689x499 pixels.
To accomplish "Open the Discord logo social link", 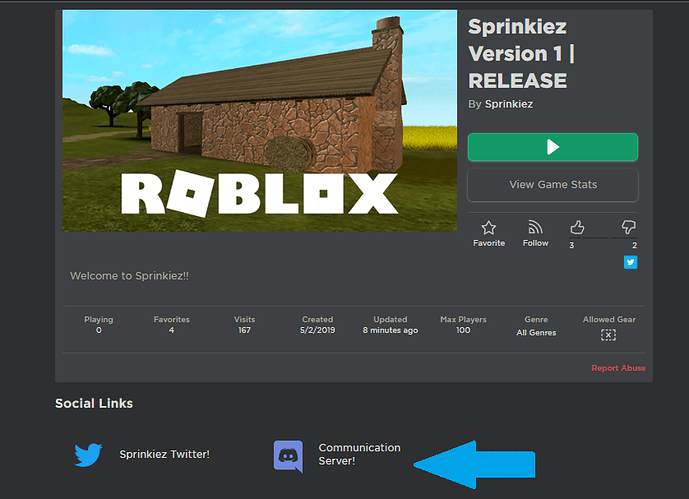I will 288,456.
